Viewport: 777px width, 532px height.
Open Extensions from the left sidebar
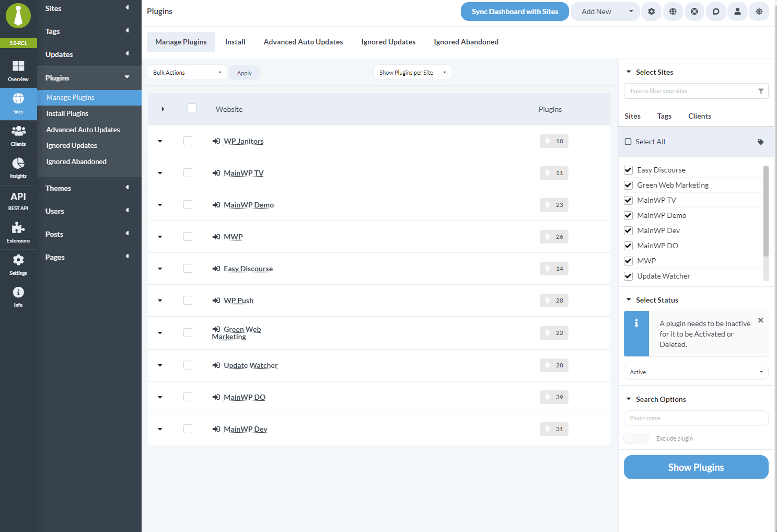18,232
